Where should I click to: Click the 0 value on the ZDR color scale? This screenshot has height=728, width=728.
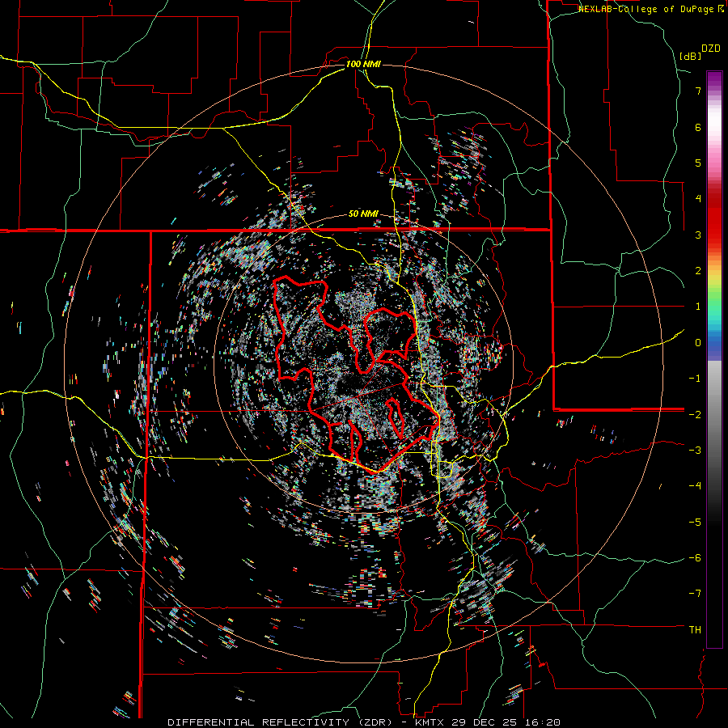(698, 343)
